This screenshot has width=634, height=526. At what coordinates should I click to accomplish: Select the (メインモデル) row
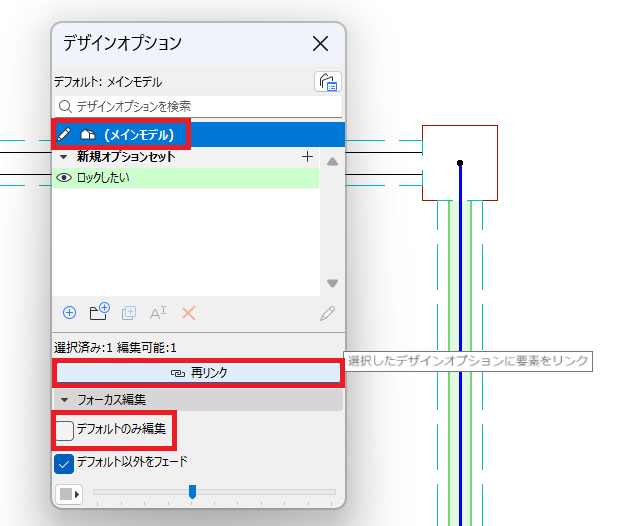[198, 135]
